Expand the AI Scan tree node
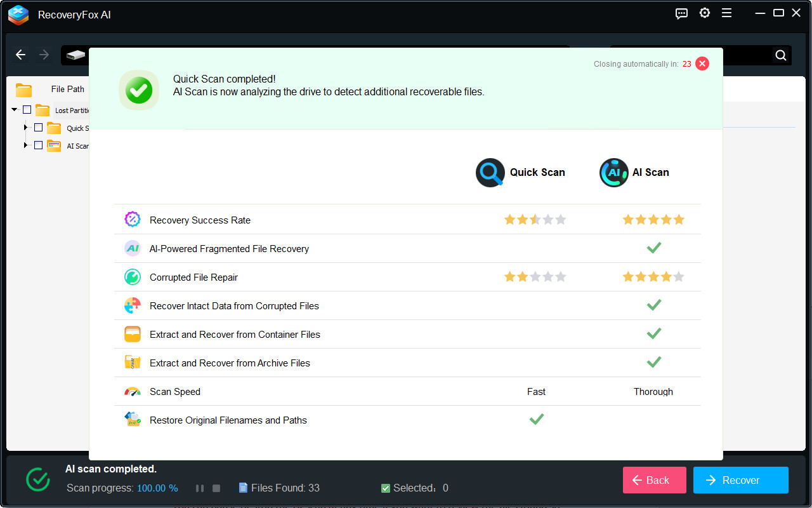 (26, 145)
